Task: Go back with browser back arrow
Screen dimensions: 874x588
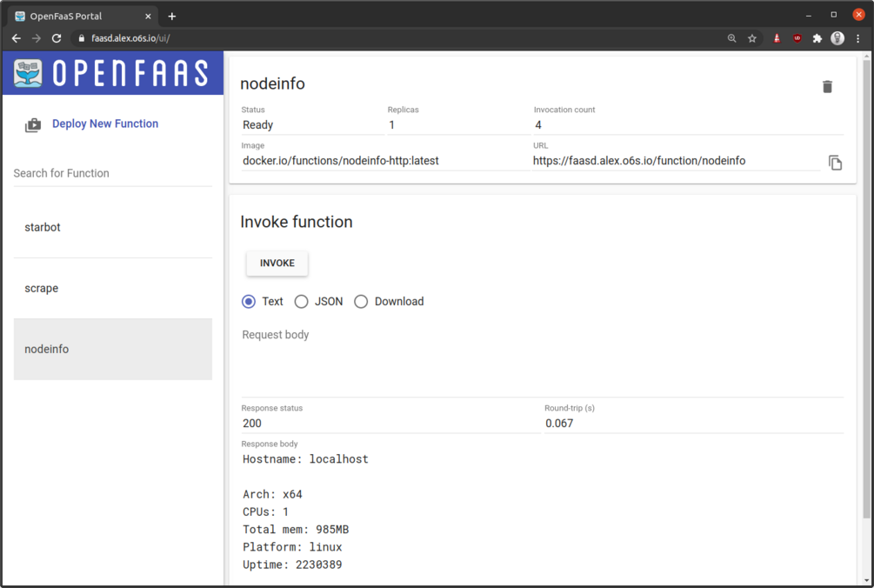Action: click(17, 38)
